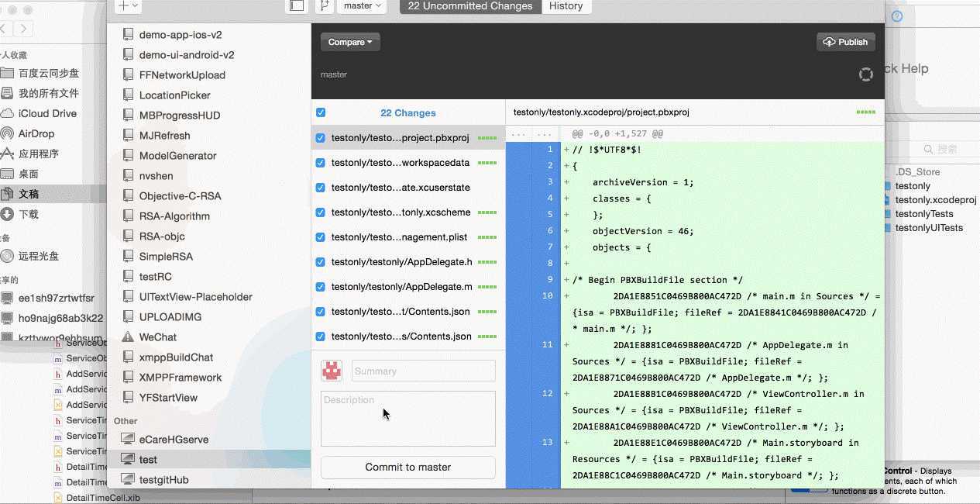Click the Publish button
Viewport: 980px width, 504px height.
tap(846, 42)
